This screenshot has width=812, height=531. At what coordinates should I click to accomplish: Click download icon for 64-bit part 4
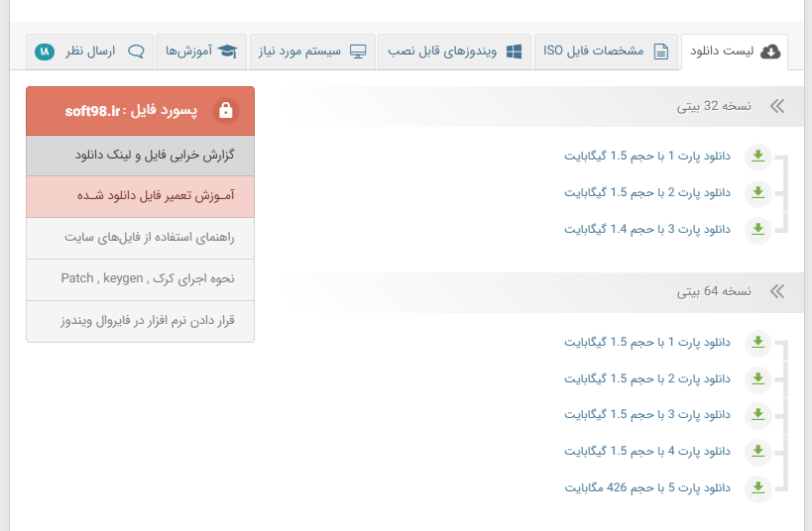click(757, 452)
